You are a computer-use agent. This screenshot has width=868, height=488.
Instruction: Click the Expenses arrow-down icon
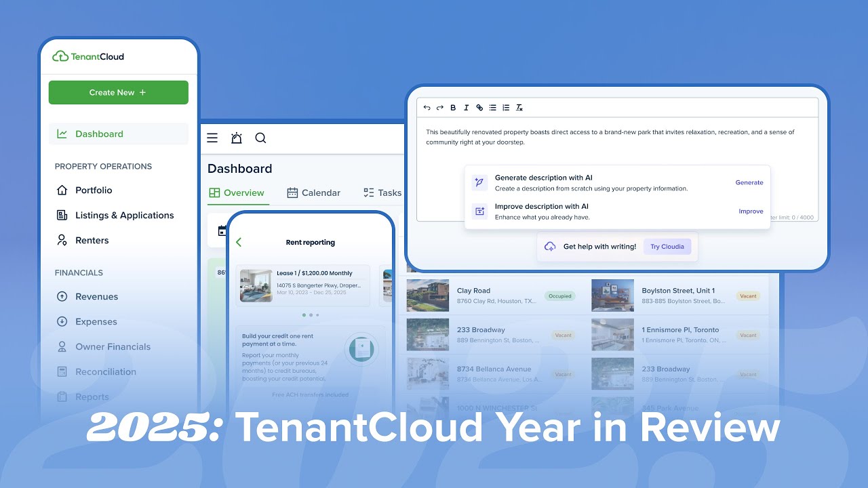point(62,322)
